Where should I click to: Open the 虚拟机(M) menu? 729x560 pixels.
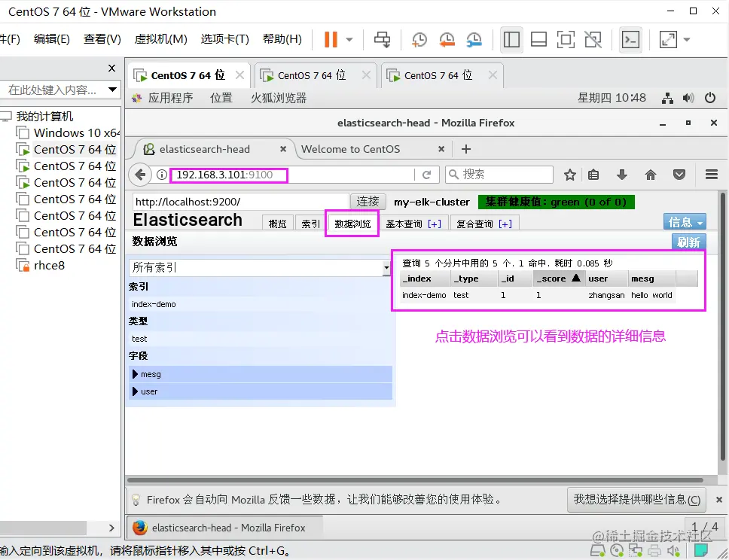coord(160,39)
